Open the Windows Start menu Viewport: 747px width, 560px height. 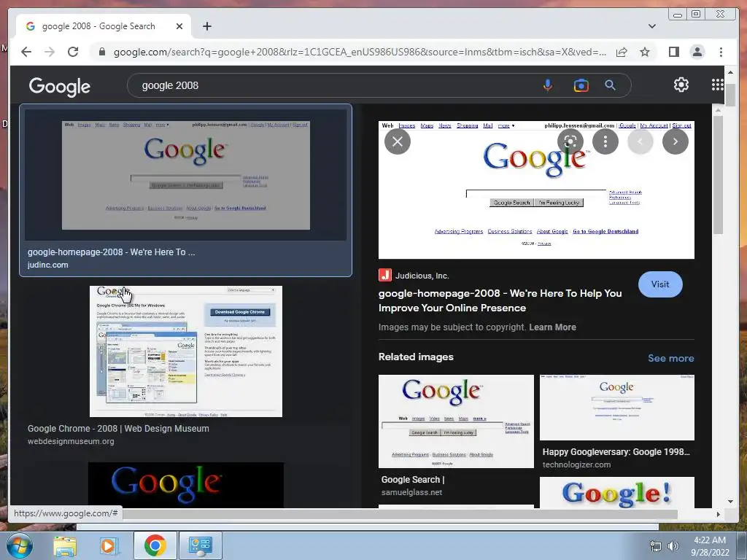pyautogui.click(x=20, y=545)
